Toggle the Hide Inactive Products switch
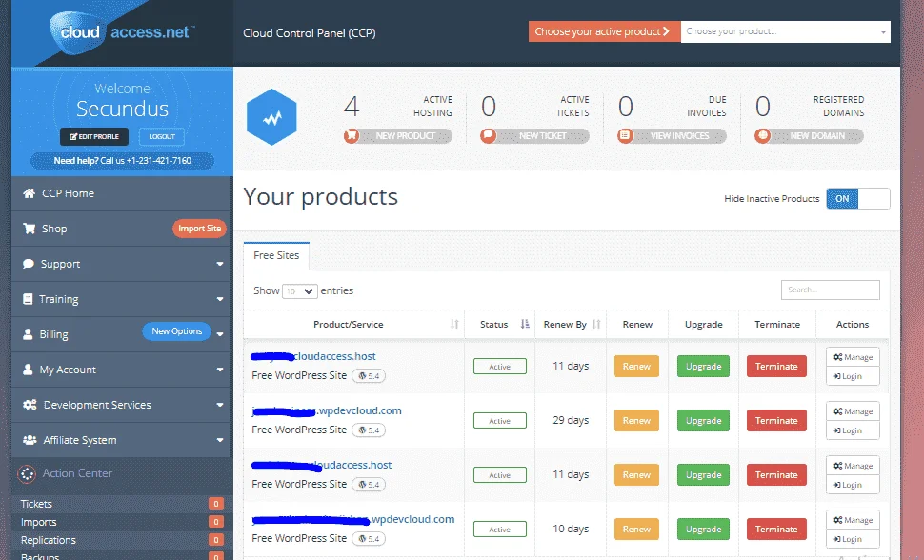This screenshot has width=924, height=560. pyautogui.click(x=858, y=199)
